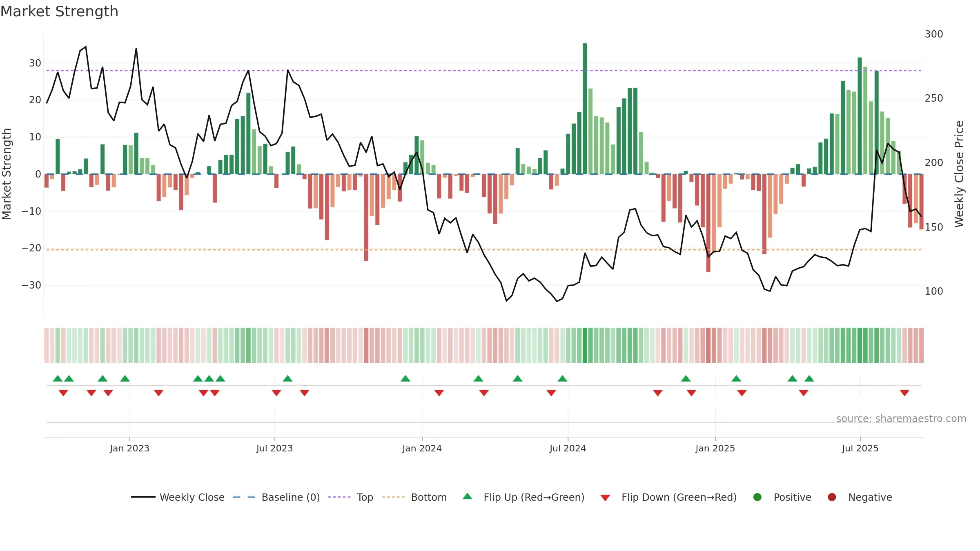Click the 250 price axis tick label
Screen dimensions: 980x551
[934, 98]
